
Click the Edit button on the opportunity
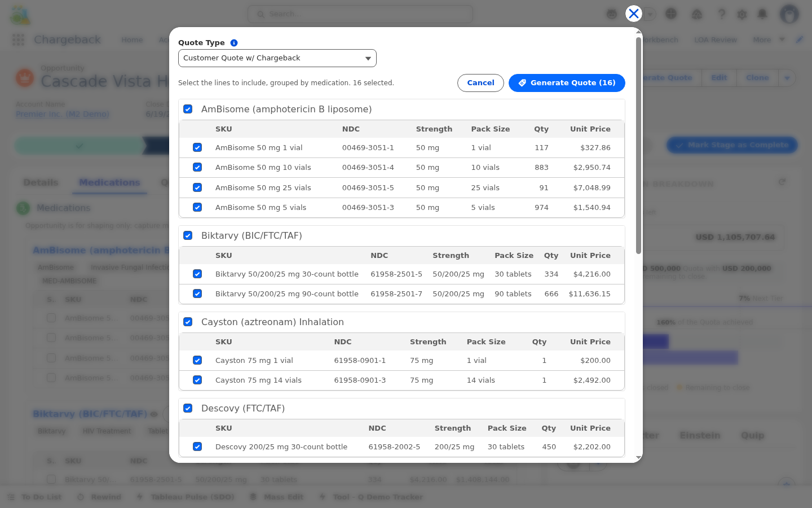[x=719, y=78]
